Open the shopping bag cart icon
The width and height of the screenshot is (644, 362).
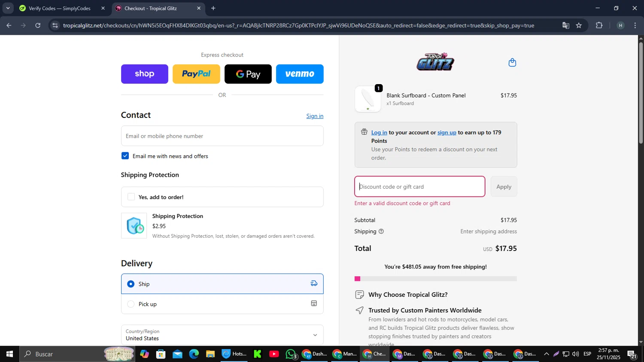click(512, 63)
